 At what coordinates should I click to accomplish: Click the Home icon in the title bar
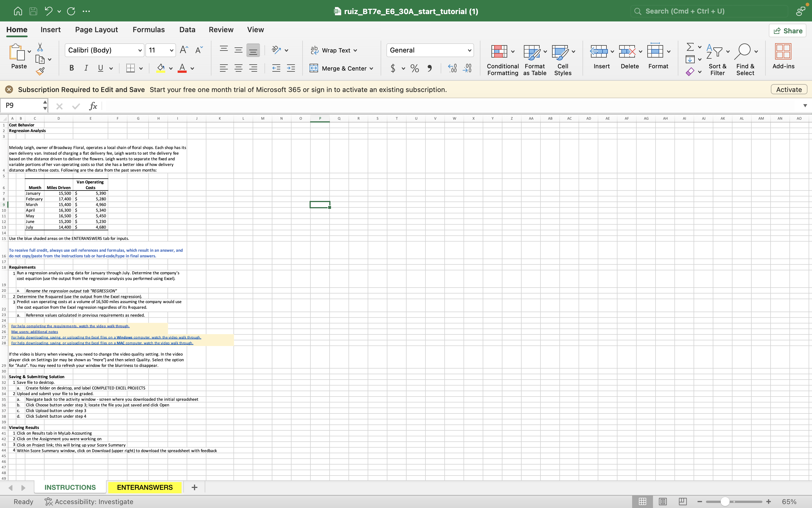(x=18, y=11)
